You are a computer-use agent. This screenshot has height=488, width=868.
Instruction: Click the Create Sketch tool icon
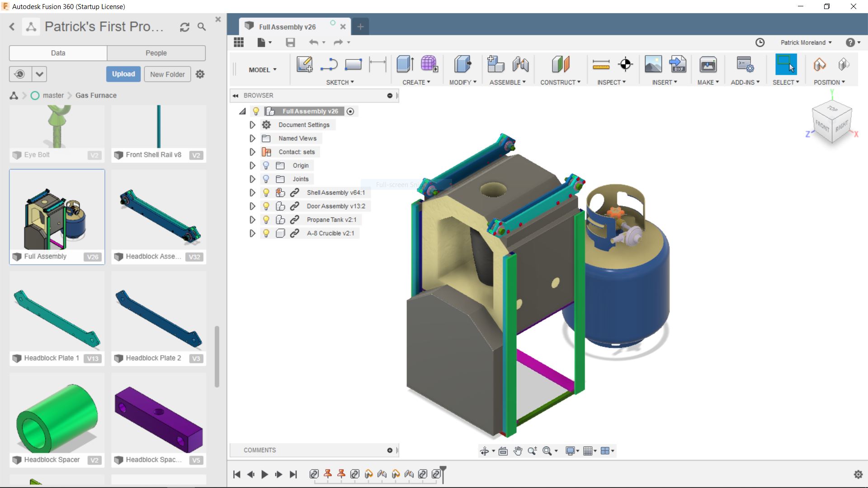[305, 64]
